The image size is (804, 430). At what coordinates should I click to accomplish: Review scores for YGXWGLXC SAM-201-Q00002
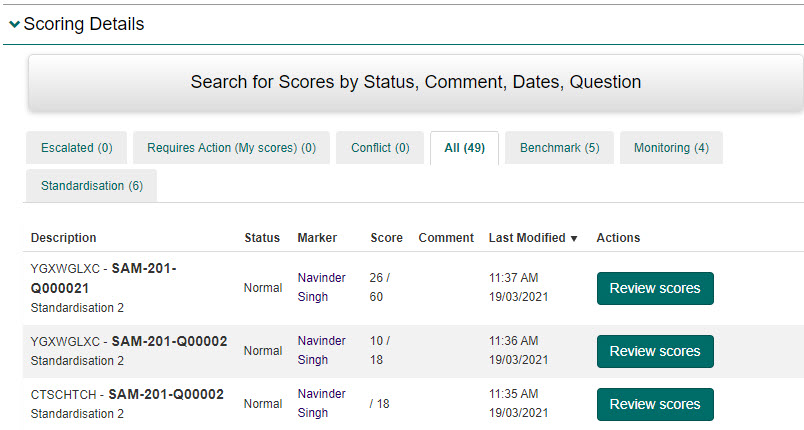(655, 351)
